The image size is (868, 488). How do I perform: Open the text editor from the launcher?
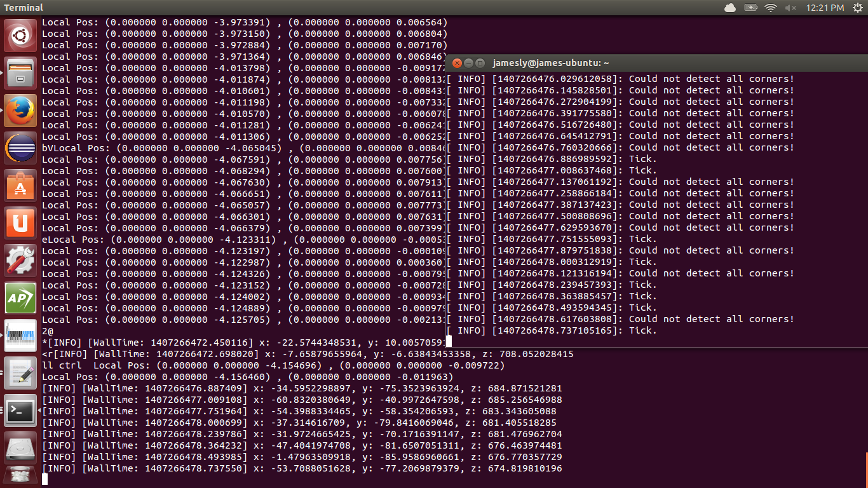click(20, 373)
